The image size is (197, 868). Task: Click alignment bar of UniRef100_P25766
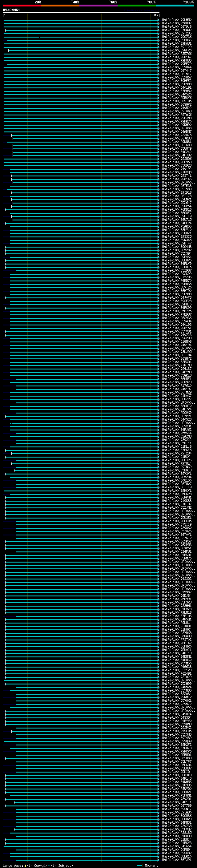point(82,54)
